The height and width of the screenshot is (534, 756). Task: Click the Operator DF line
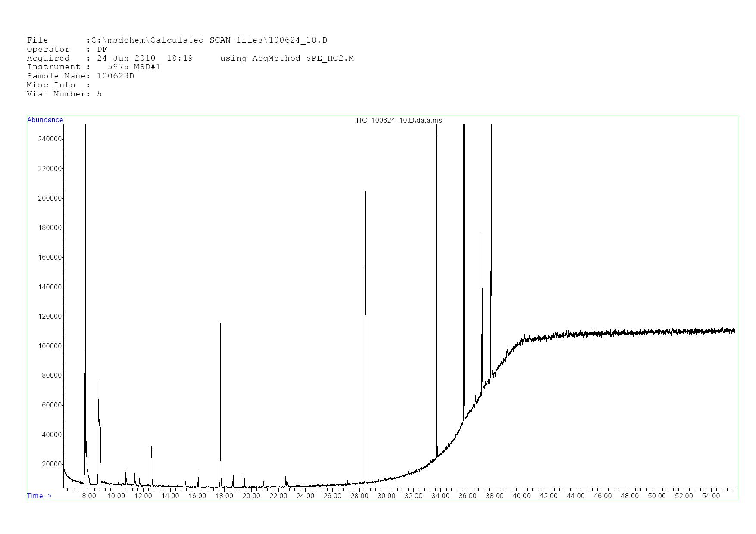(x=67, y=50)
